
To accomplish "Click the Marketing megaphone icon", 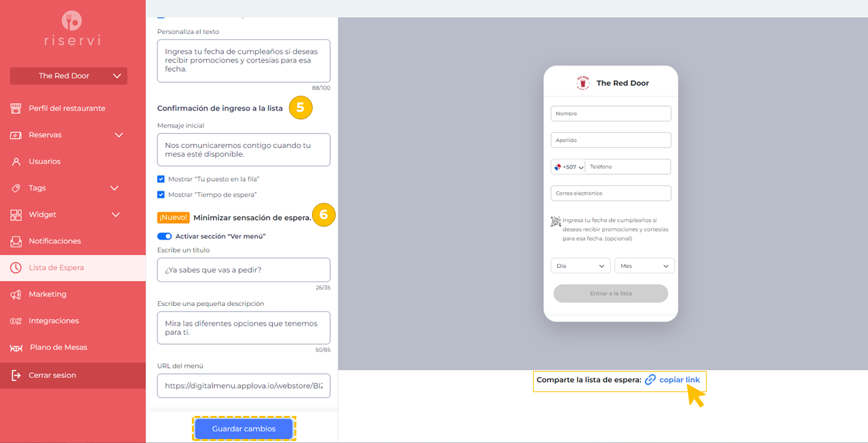I will point(16,294).
